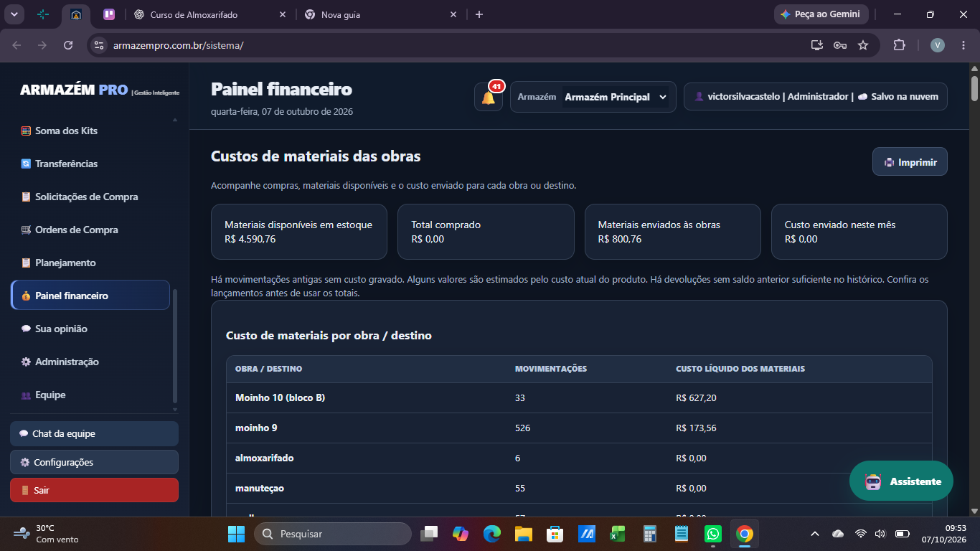
Task: Open a new browser tab with the plus icon
Action: [479, 14]
